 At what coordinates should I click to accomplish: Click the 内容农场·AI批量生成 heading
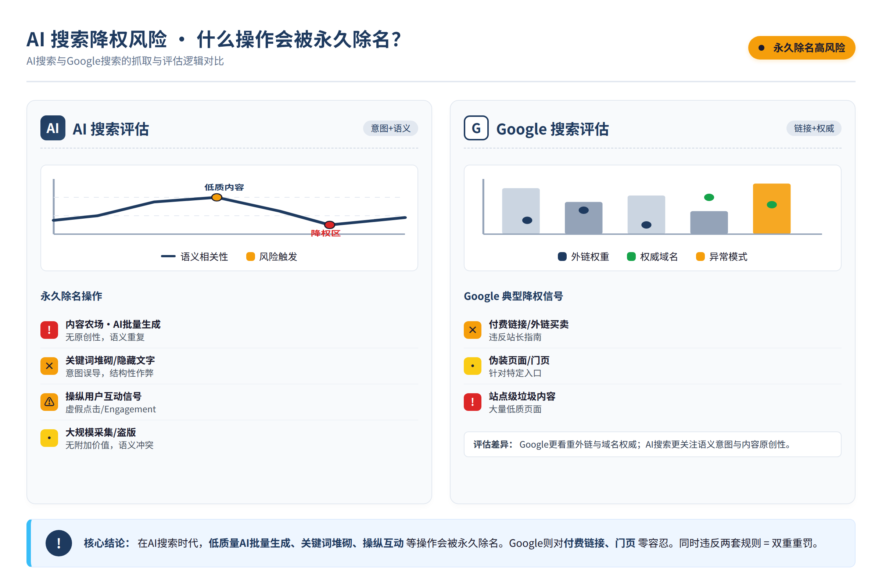tap(113, 325)
